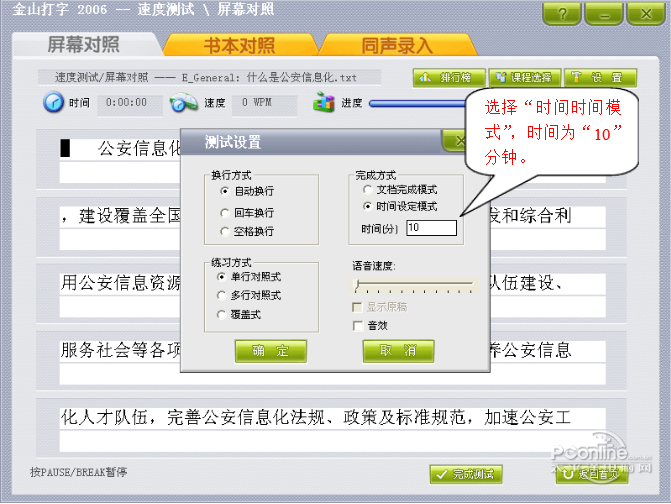
Task: Click the 完成测试 finish test button
Action: tap(466, 474)
